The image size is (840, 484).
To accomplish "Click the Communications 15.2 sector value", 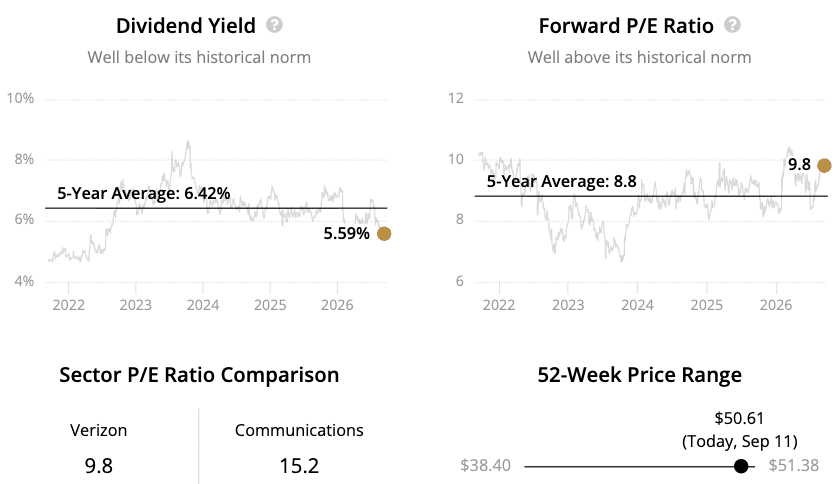I will click(299, 466).
